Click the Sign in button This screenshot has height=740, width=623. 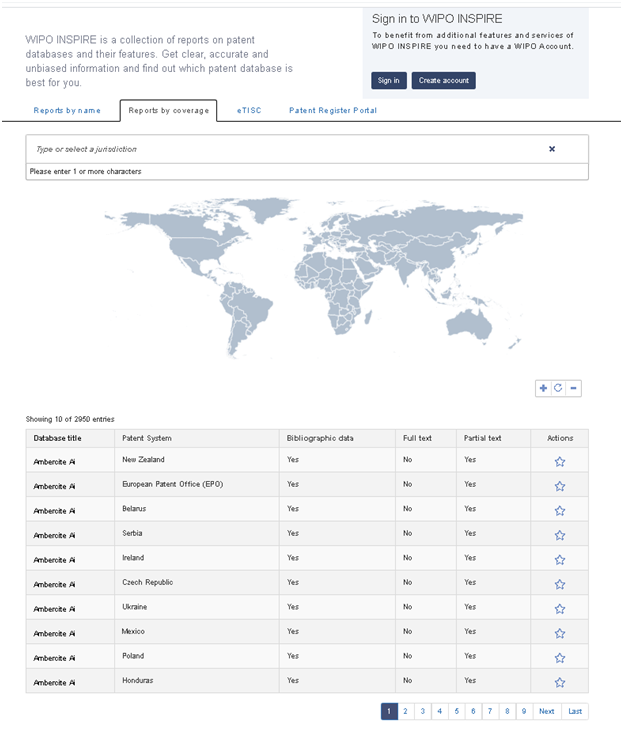click(x=388, y=80)
